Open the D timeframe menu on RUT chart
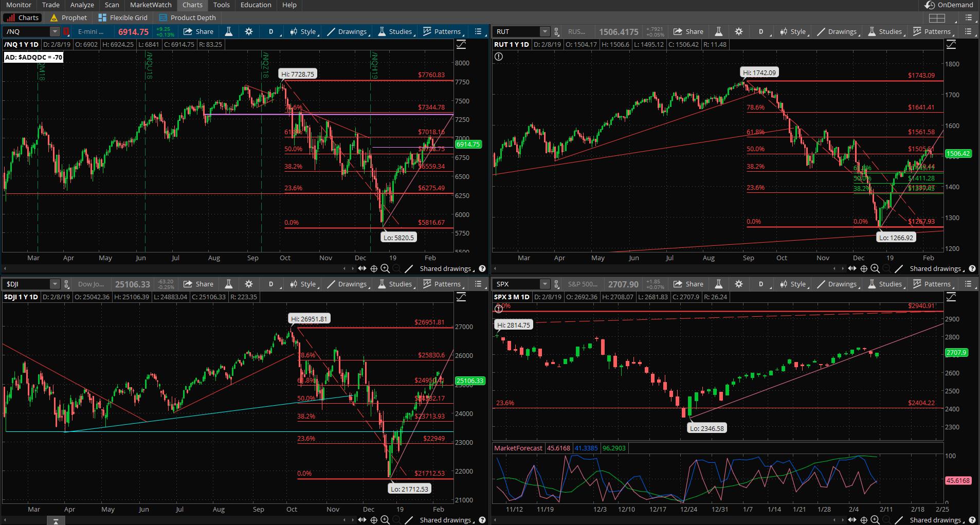The width and height of the screenshot is (980, 525). [761, 31]
